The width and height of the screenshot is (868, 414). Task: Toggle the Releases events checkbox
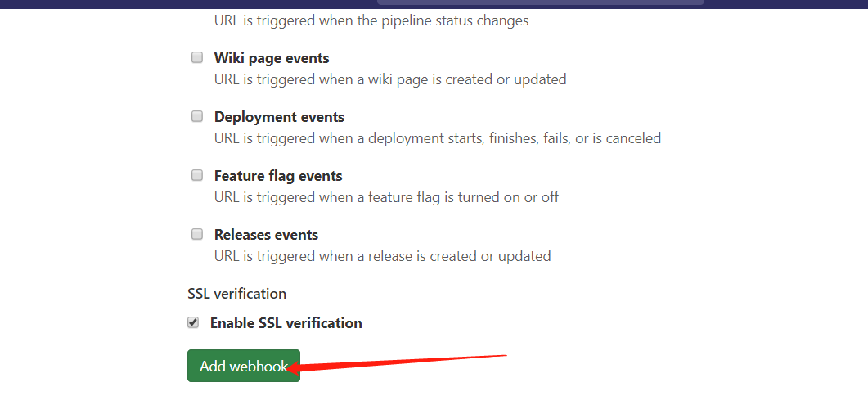197,234
